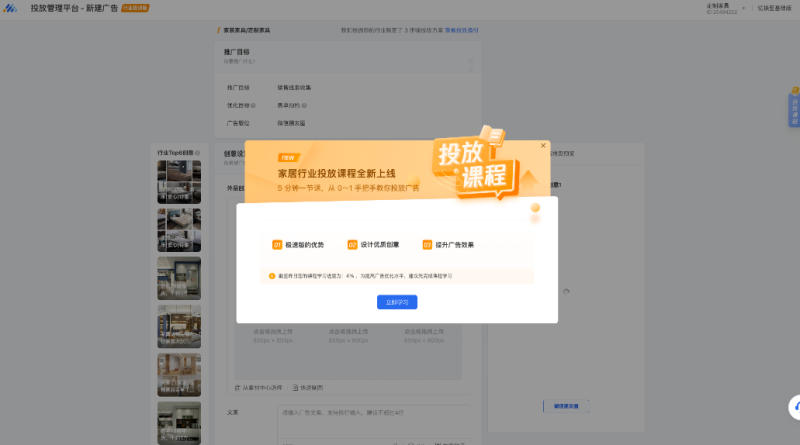
Task: Select course item 01 极速版的优势
Action: pos(298,245)
